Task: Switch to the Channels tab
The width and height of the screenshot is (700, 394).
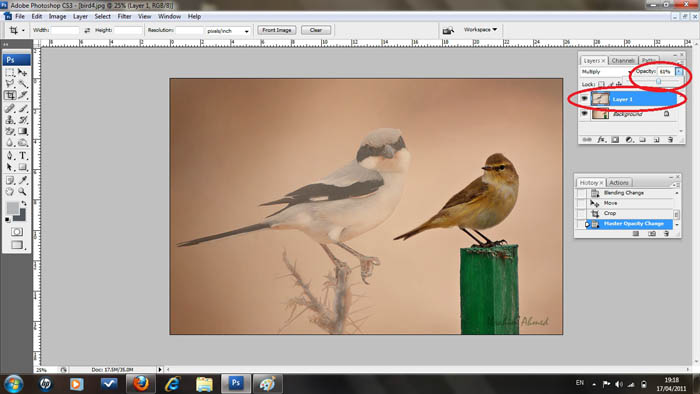Action: [x=623, y=60]
